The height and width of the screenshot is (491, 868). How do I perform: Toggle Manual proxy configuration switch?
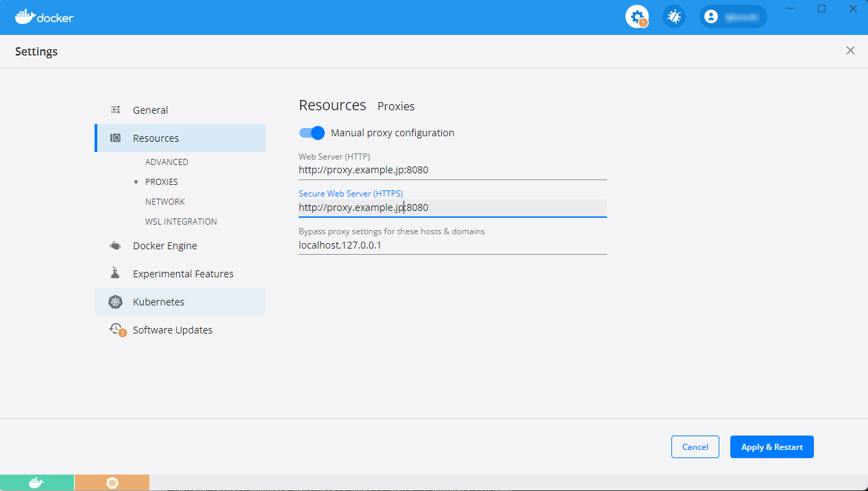(x=312, y=133)
